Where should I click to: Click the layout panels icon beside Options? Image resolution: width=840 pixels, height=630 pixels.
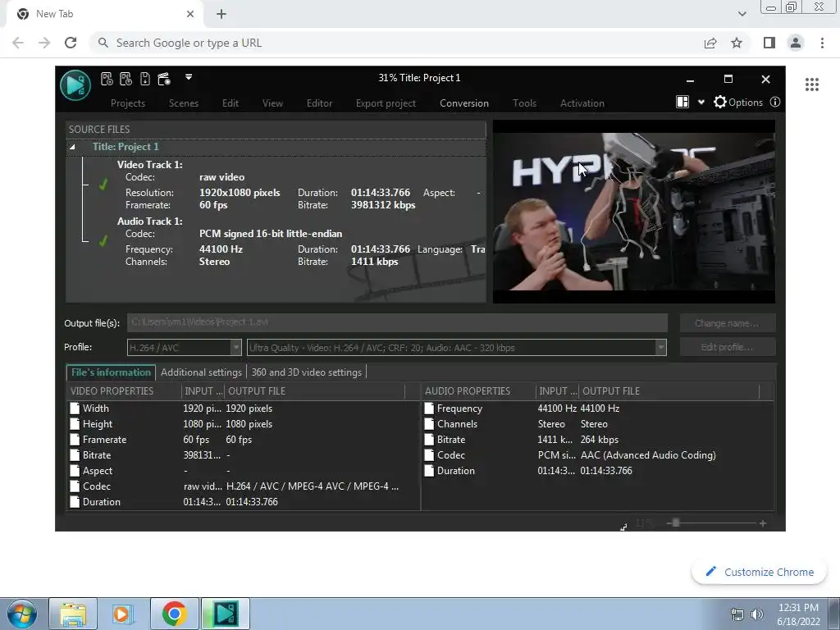click(682, 103)
